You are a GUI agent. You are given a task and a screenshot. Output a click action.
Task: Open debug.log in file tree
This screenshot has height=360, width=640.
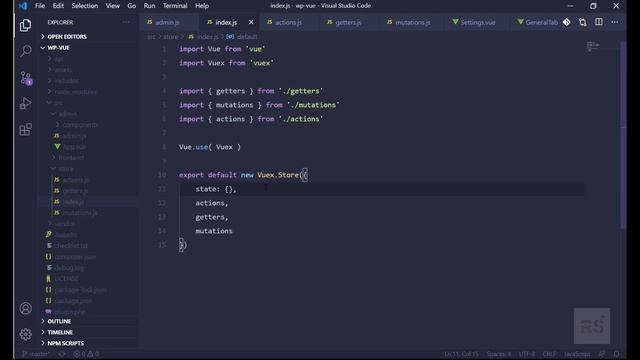pos(69,268)
